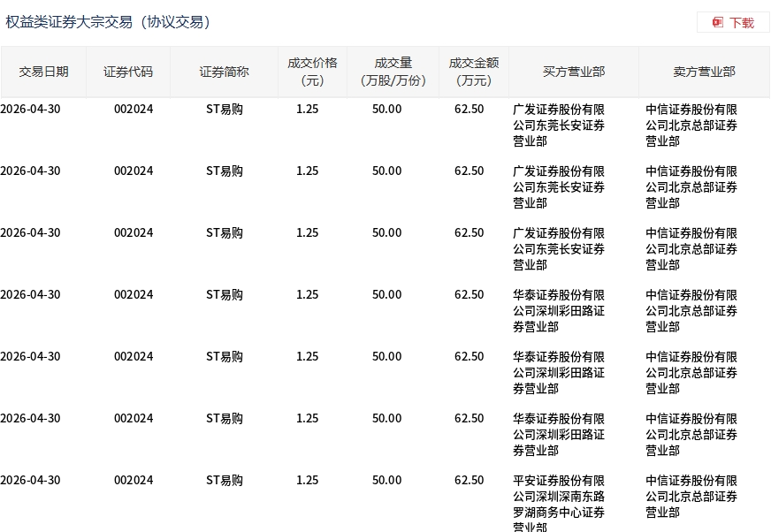Click the 成交量(万股/万份) column header

[x=393, y=72]
